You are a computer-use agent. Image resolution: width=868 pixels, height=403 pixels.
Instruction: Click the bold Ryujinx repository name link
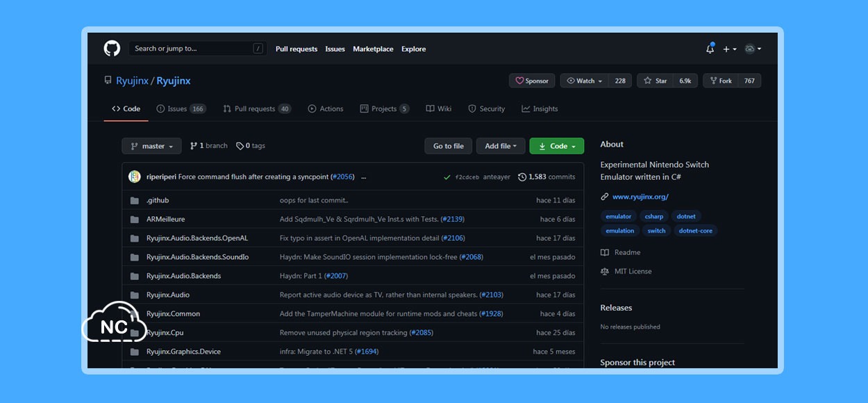tap(174, 81)
